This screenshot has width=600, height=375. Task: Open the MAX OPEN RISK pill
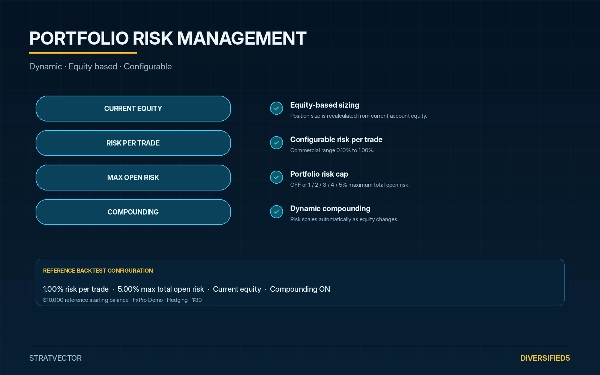[133, 178]
